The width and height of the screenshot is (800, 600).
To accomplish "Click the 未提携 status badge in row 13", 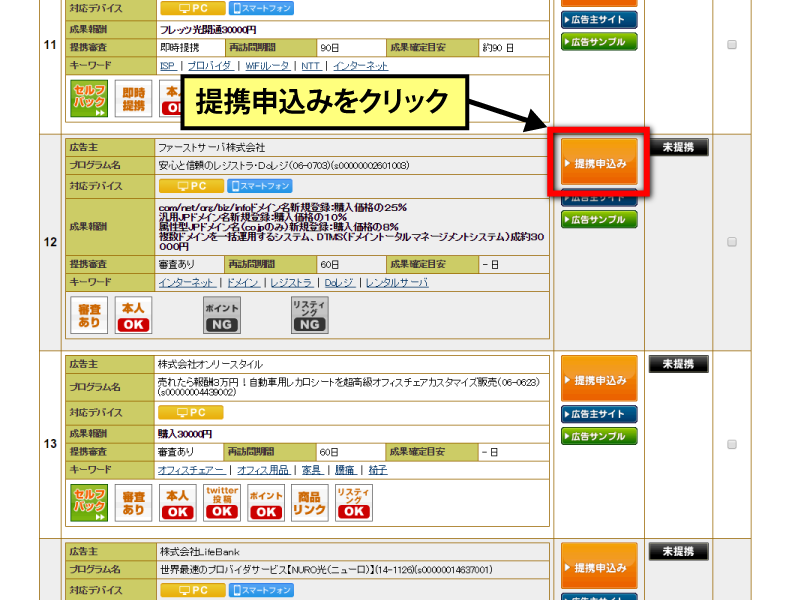I will pyautogui.click(x=678, y=363).
